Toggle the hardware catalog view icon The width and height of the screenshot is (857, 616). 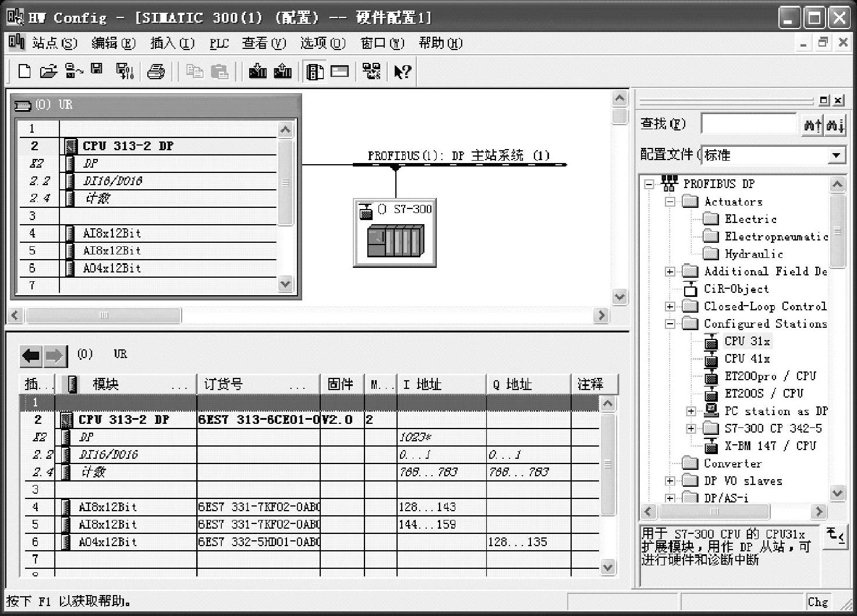(x=315, y=71)
